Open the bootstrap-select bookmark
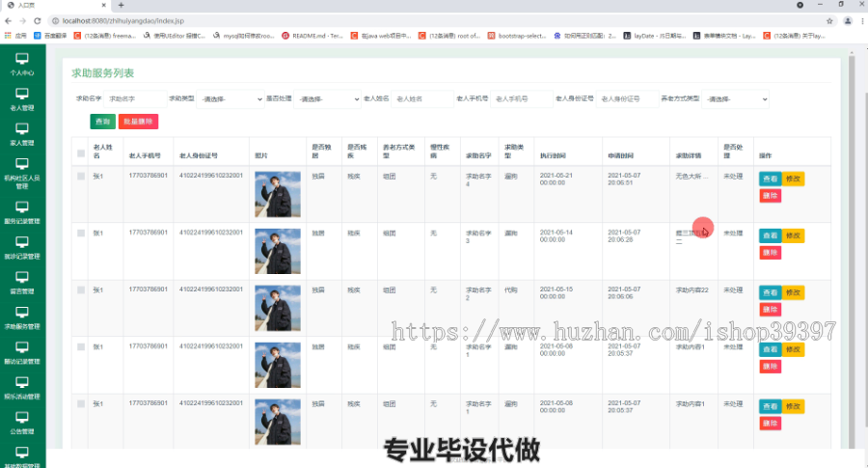 pyautogui.click(x=517, y=36)
